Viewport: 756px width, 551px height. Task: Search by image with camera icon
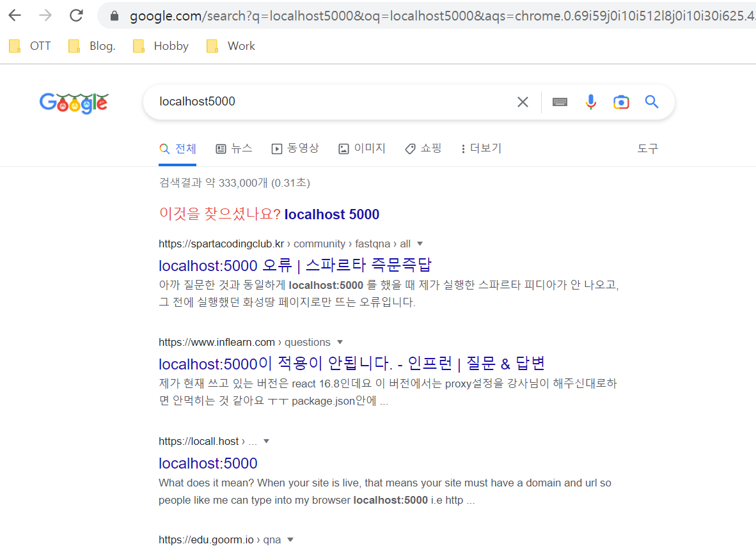[621, 102]
